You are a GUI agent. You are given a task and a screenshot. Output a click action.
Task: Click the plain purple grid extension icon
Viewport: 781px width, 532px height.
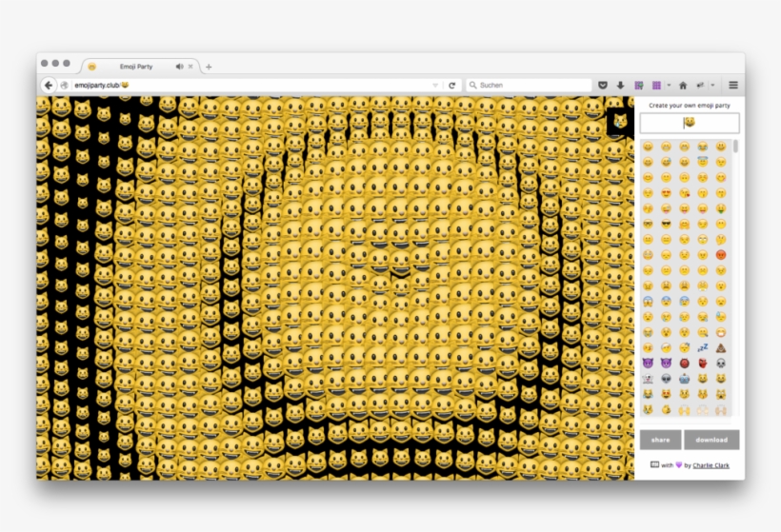click(656, 85)
